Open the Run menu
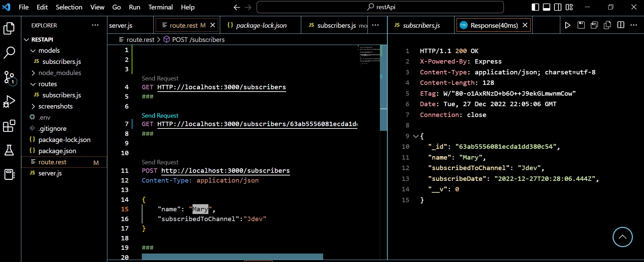The image size is (644, 262). pos(134,7)
